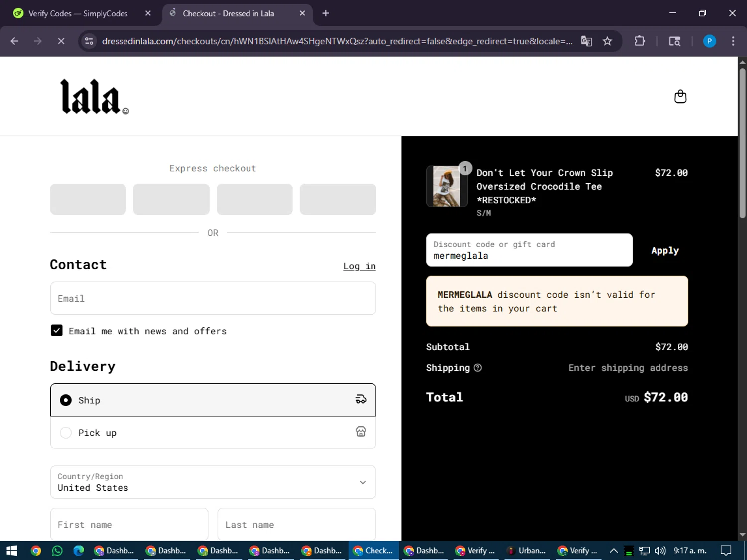
Task: Open the Chrome three-dot menu
Action: coord(733,41)
